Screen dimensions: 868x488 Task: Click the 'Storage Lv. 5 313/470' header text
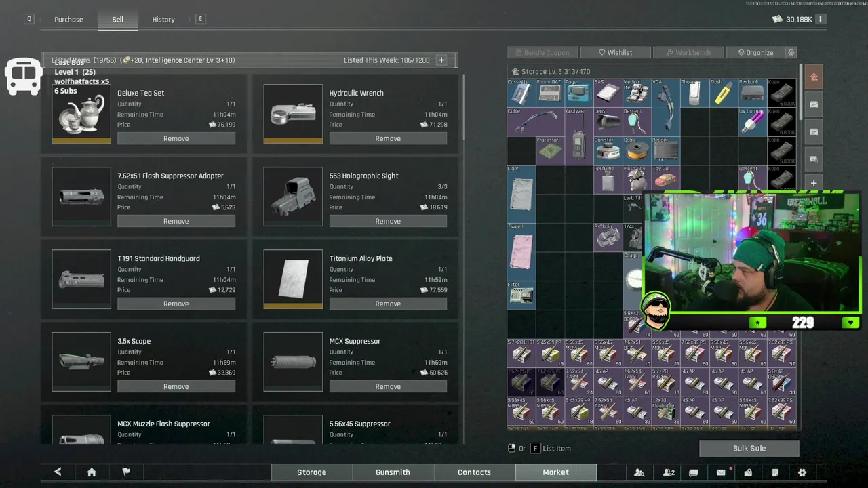[555, 71]
